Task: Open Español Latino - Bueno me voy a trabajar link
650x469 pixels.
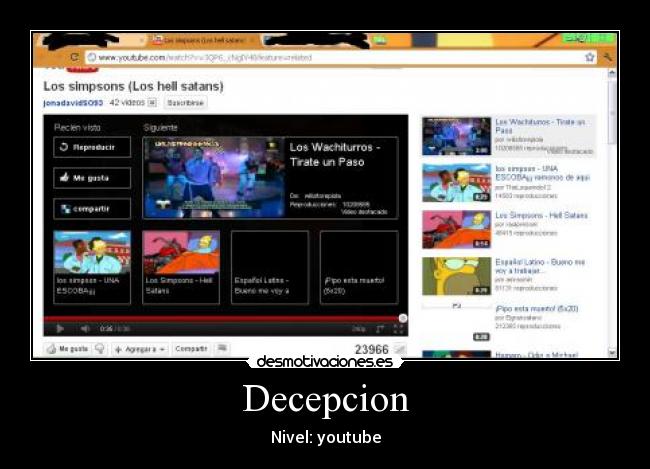Action: coord(540,266)
